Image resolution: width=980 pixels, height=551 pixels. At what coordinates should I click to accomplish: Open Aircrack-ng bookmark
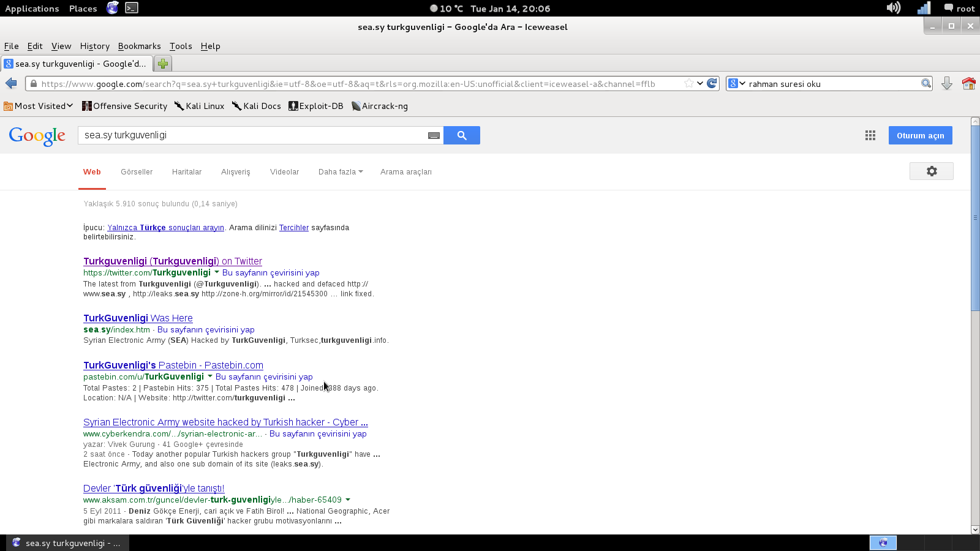coord(380,106)
